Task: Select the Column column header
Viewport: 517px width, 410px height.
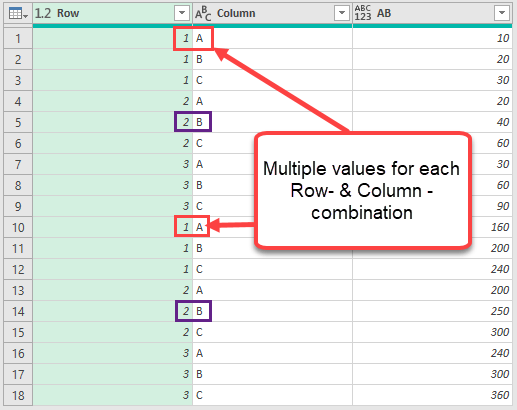Action: tap(272, 13)
